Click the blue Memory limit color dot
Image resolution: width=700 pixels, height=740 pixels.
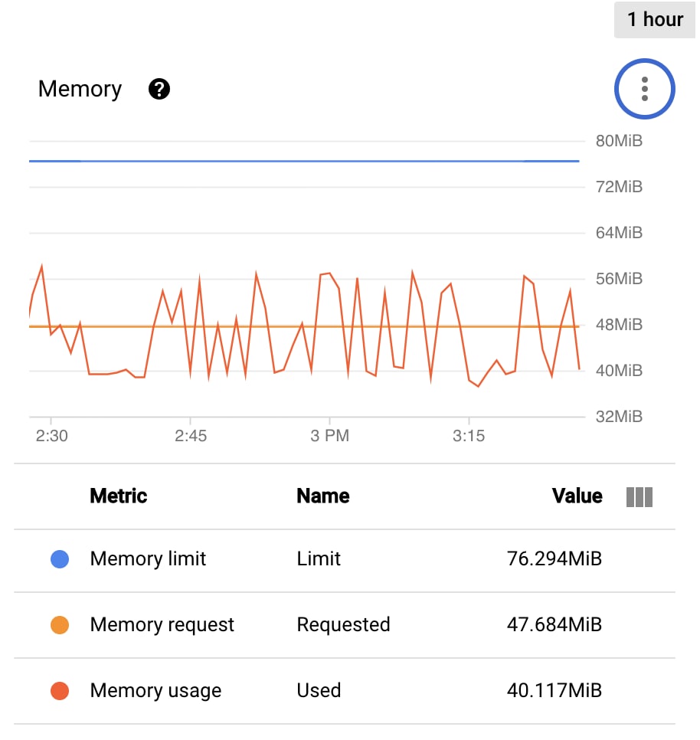(60, 559)
